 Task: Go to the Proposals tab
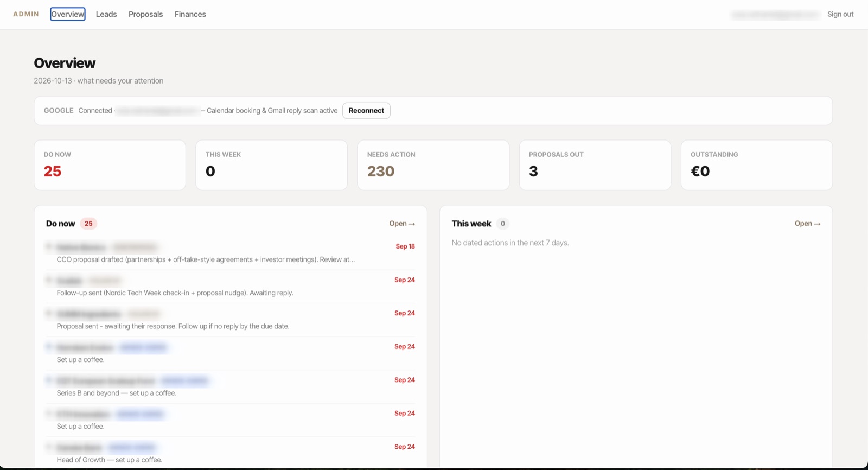coord(145,14)
